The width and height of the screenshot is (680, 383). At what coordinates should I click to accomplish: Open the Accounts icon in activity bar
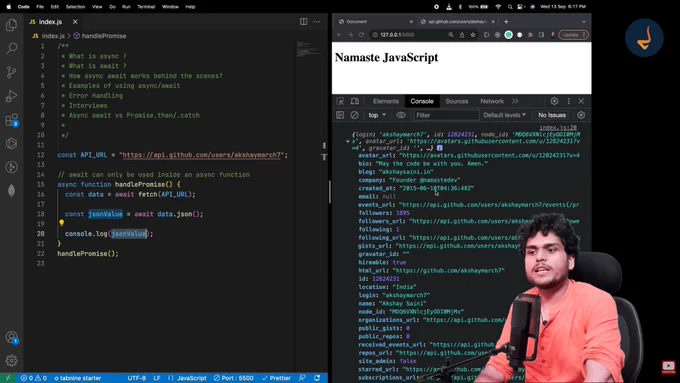point(11,337)
